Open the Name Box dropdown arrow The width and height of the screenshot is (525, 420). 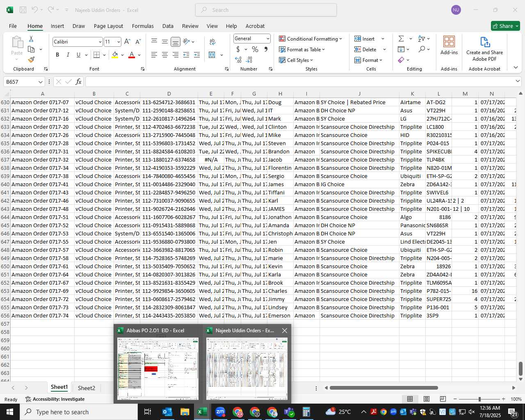40,82
